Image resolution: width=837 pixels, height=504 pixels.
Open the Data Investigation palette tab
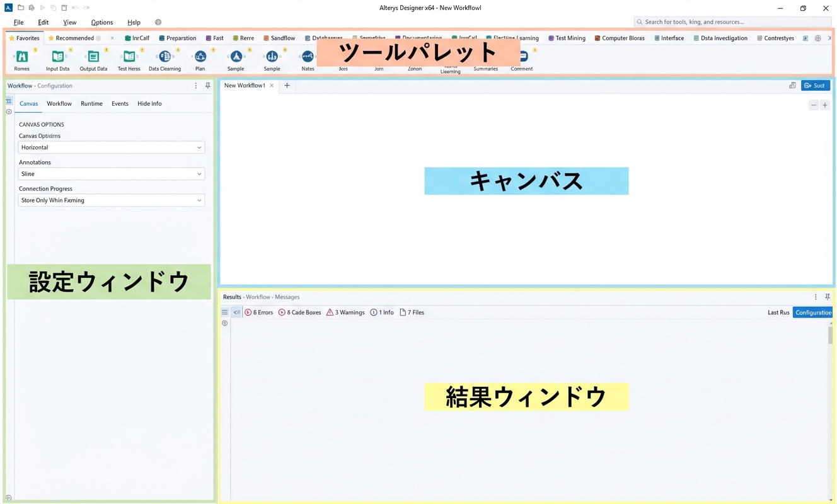(720, 38)
